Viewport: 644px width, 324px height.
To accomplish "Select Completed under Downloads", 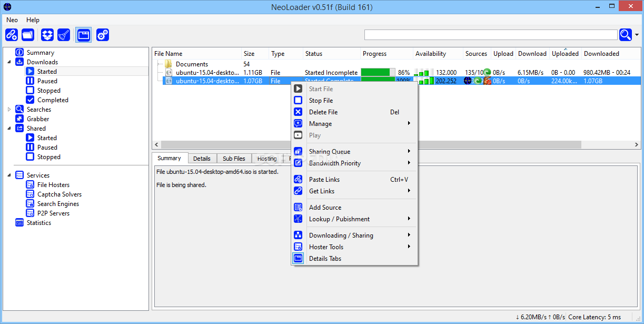I will click(x=53, y=100).
